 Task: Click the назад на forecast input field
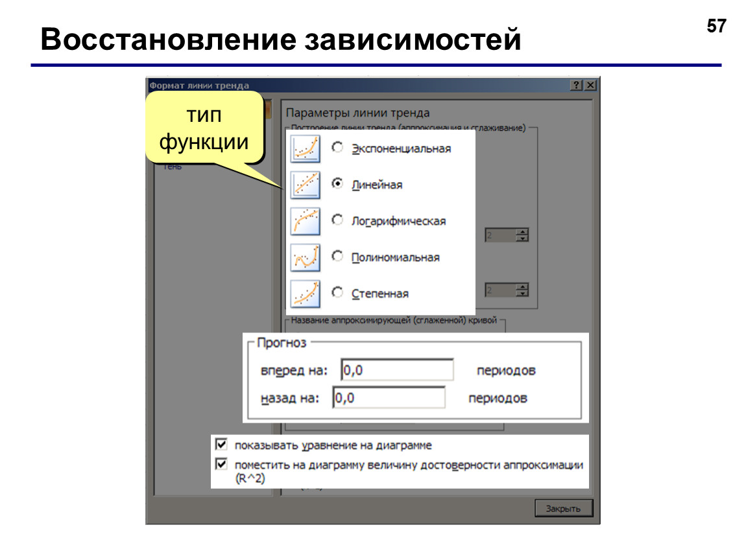tap(389, 397)
